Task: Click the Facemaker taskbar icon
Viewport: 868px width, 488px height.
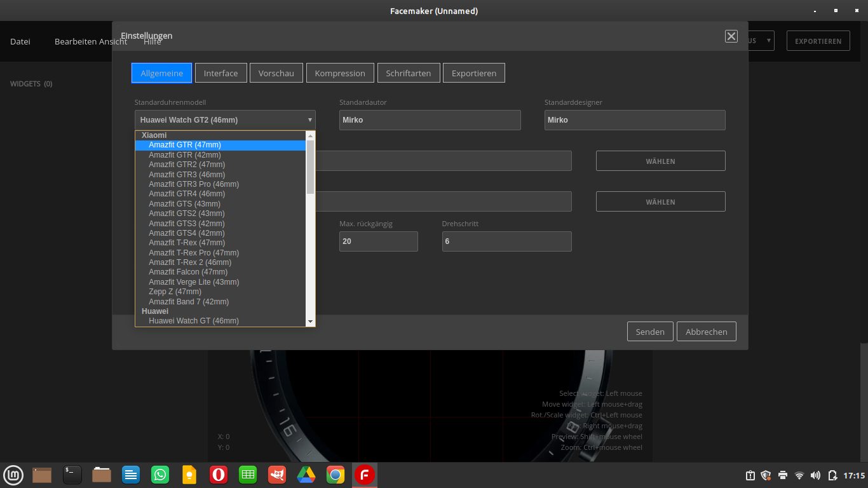Action: pos(365,475)
